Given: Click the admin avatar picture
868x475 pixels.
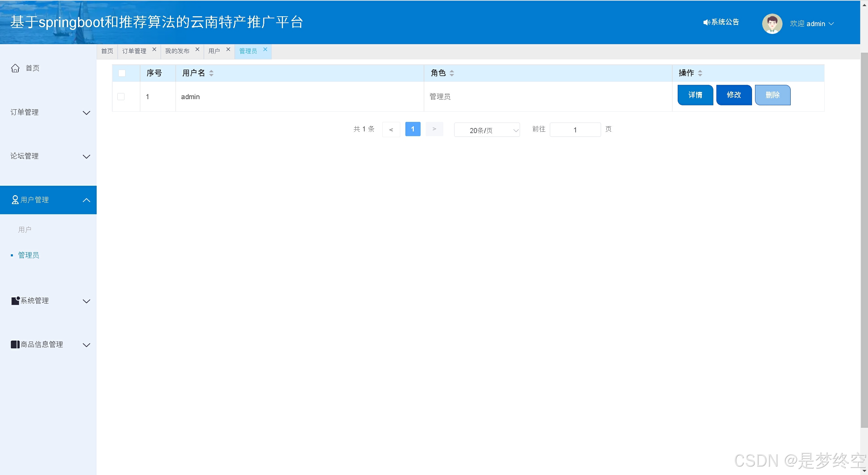Looking at the screenshot, I should (x=772, y=24).
